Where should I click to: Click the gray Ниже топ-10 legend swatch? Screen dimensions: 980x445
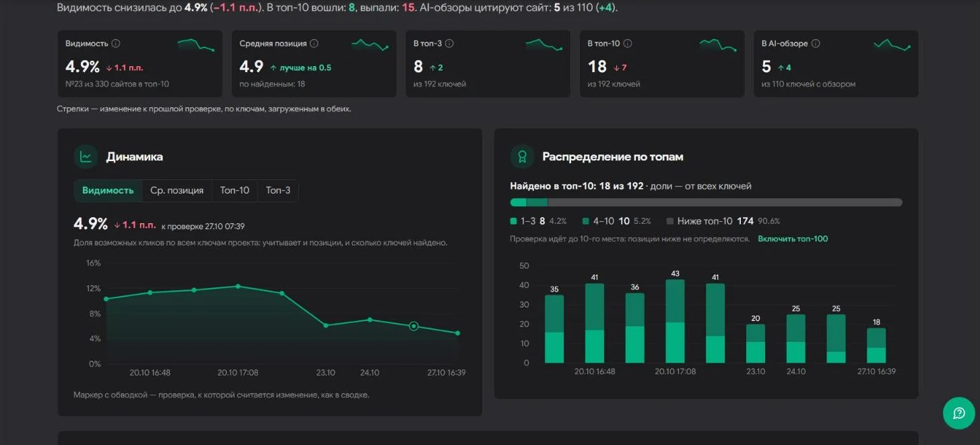tap(670, 221)
